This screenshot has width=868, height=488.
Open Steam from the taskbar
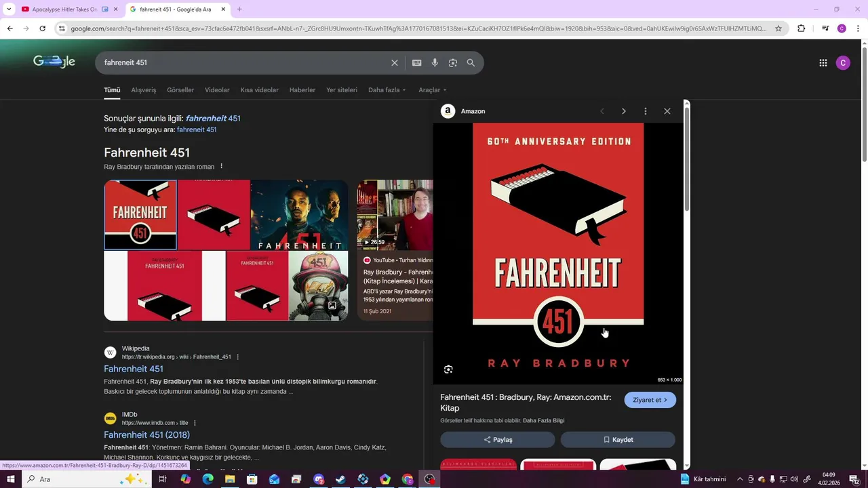pyautogui.click(x=340, y=479)
